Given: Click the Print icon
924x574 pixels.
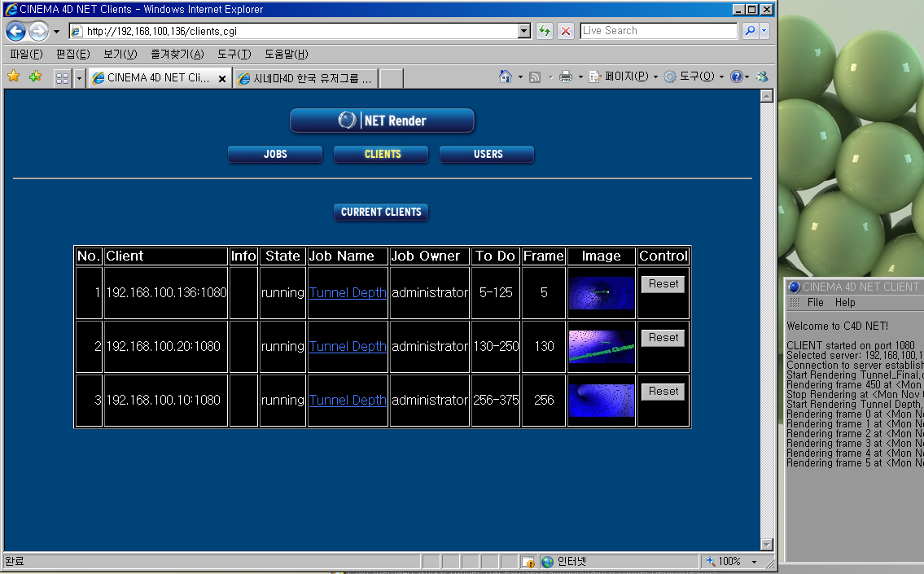Looking at the screenshot, I should tap(566, 77).
